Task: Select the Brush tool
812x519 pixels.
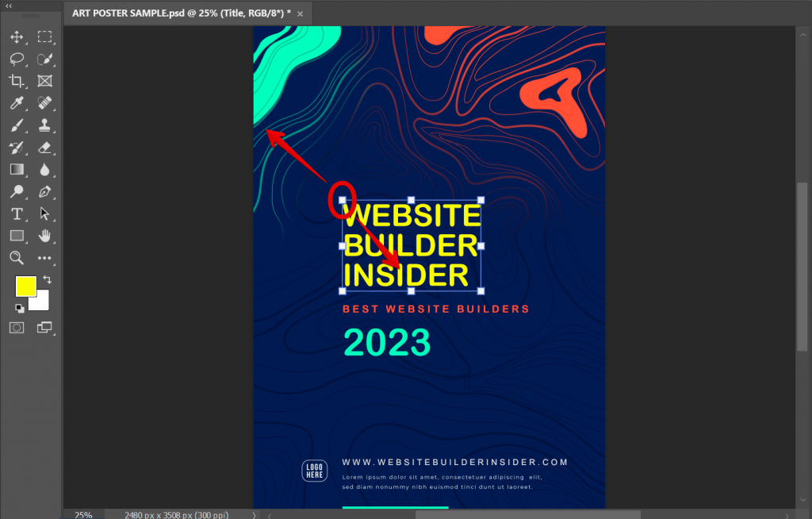Action: 17,125
